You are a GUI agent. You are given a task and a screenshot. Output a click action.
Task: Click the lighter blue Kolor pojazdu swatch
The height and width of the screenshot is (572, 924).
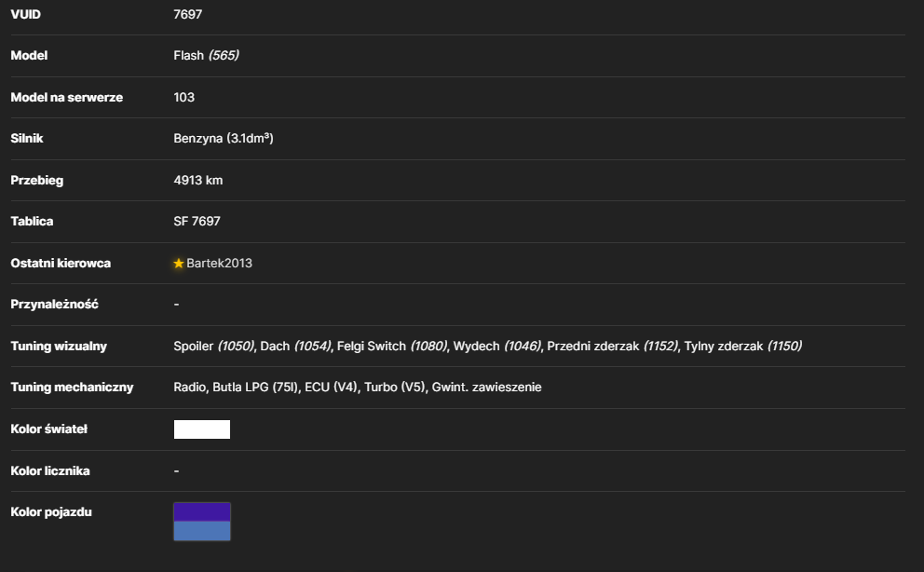(202, 531)
